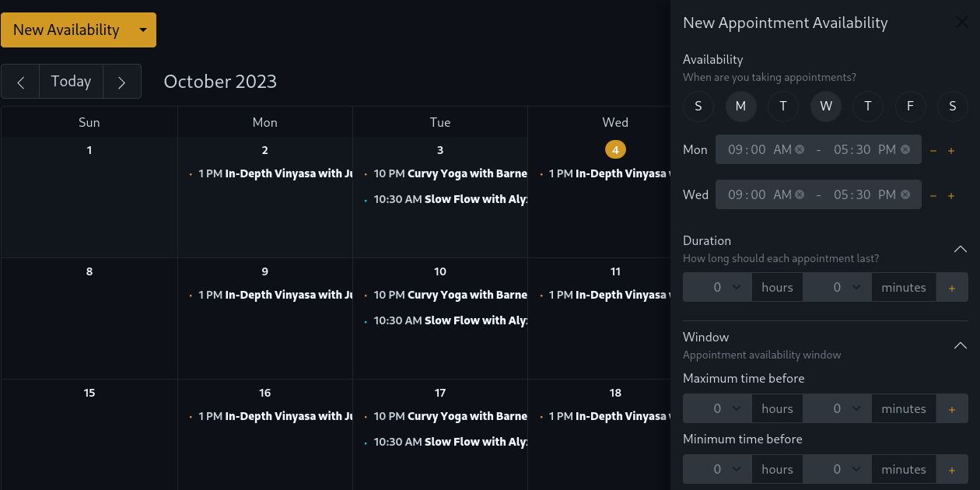Toggle Sunday availability day button
Viewport: 980px width, 490px height.
tap(698, 106)
